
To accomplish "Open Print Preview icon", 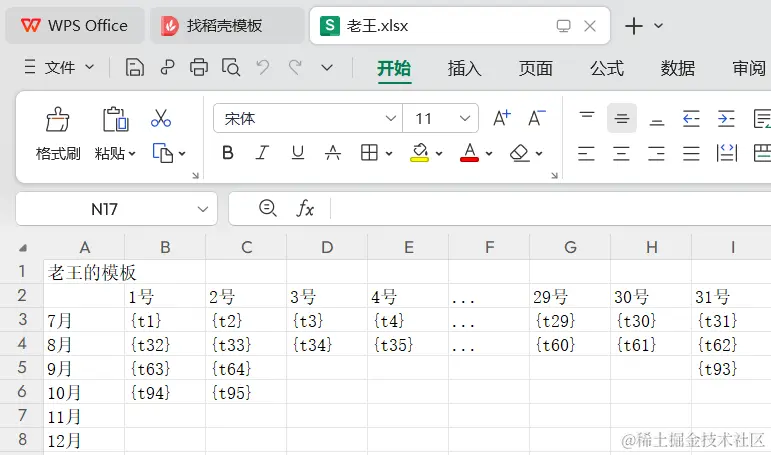I will pos(231,67).
